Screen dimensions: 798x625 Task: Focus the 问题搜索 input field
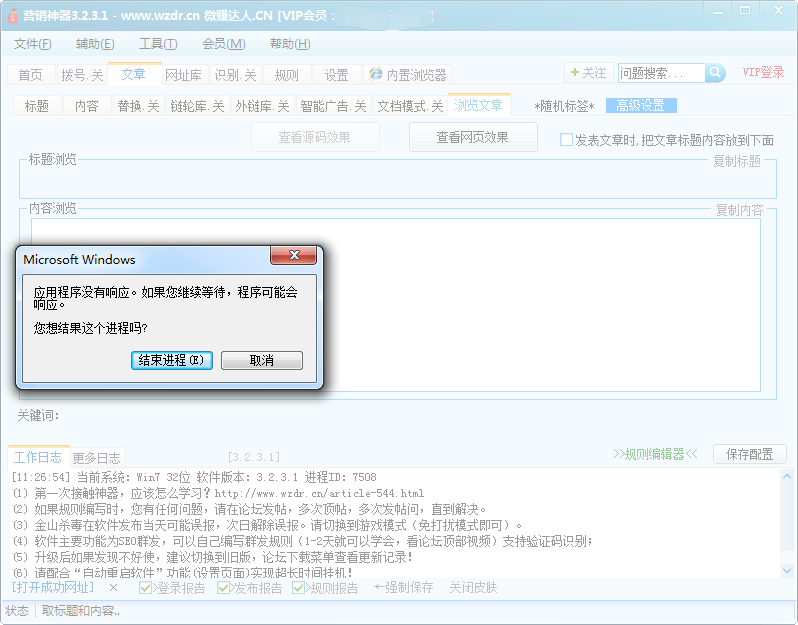[662, 73]
